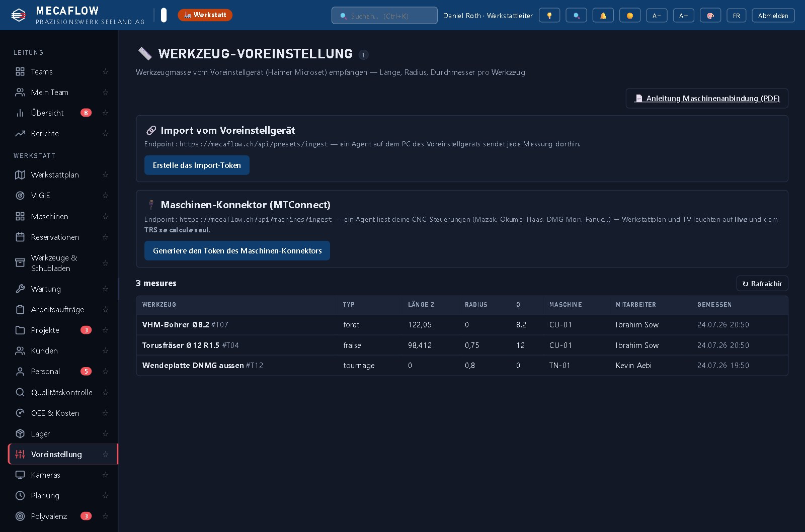Click the Abmelden button
The image size is (805, 532).
[x=773, y=16]
